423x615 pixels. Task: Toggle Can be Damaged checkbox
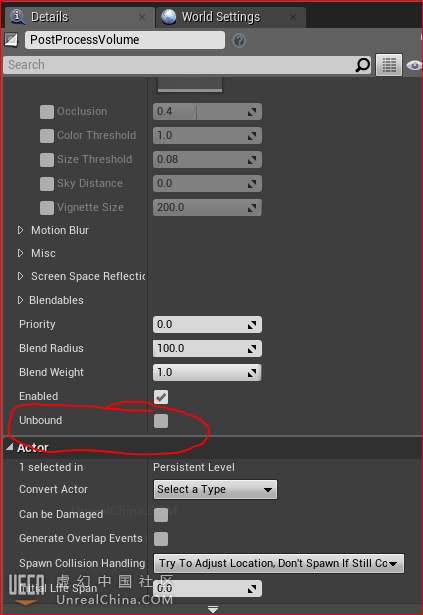tap(161, 515)
